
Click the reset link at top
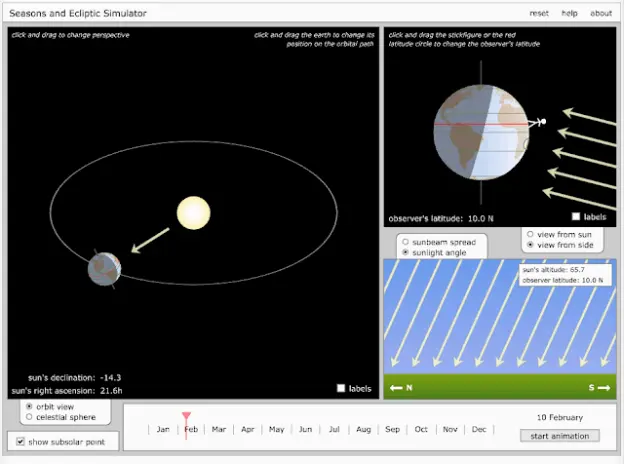coord(539,13)
